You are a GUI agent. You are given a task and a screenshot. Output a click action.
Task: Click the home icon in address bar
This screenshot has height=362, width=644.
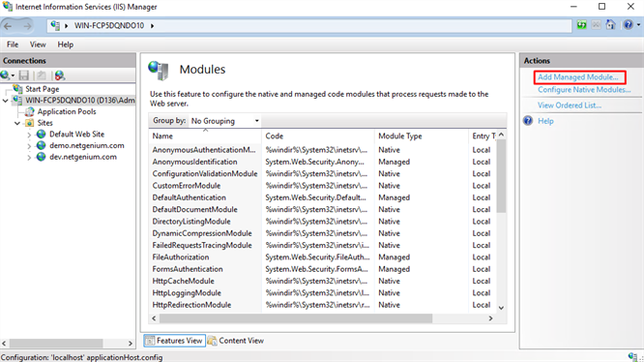pos(611,25)
